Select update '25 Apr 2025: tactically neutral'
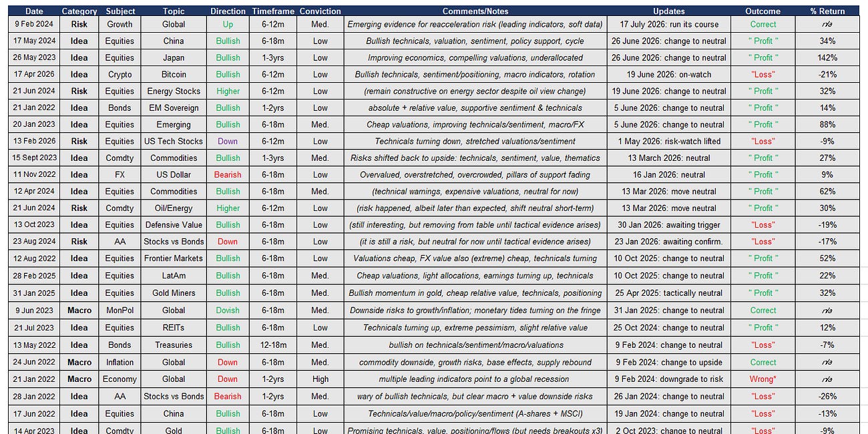The width and height of the screenshot is (868, 434). pyautogui.click(x=669, y=292)
